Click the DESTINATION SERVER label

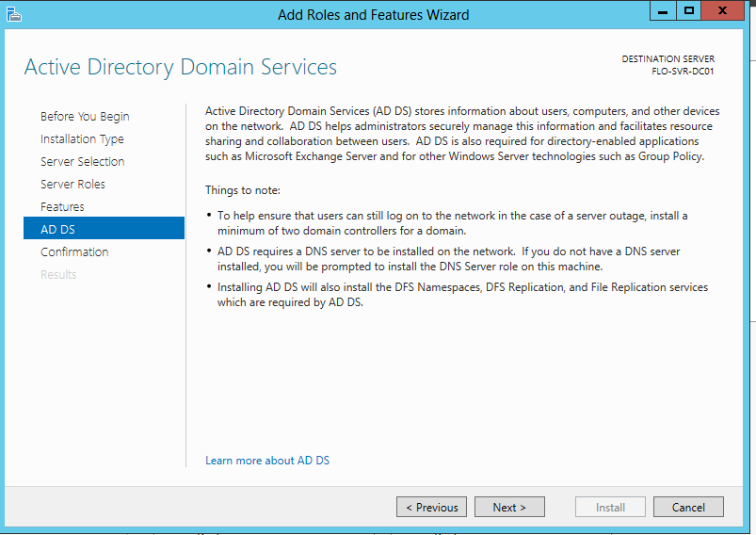[668, 58]
